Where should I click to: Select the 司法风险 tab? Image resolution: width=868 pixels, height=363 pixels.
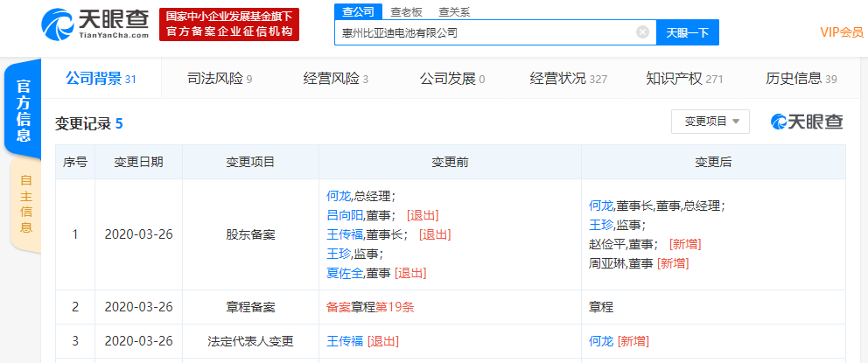pyautogui.click(x=220, y=79)
